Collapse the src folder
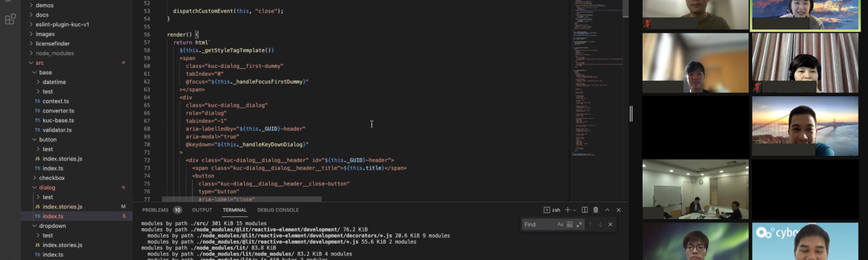 coord(40,63)
